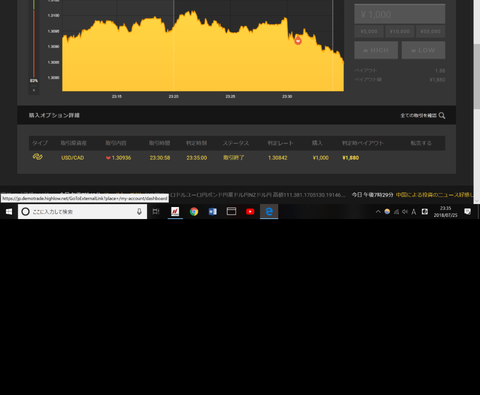Click the magnifier icon beside 全ての取引を確認
The image size is (480, 395).
tap(442, 115)
